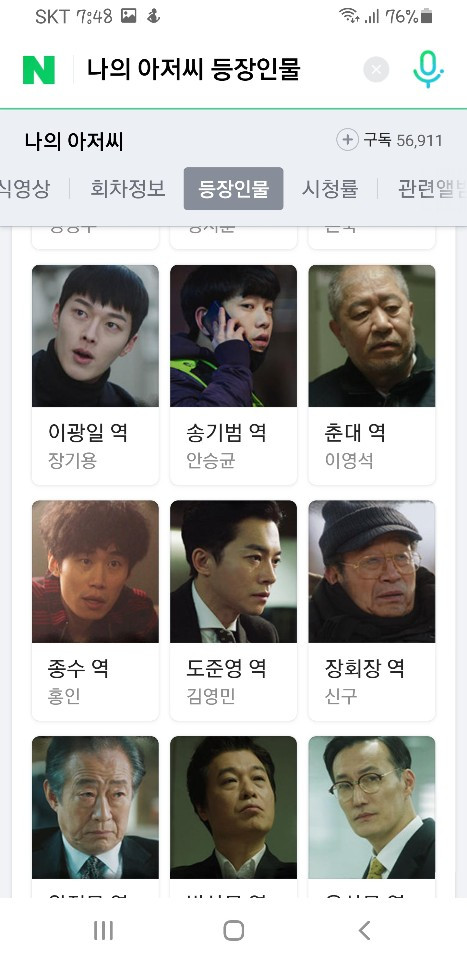The image size is (467, 960).
Task: Open Android recent apps button
Action: [103, 931]
